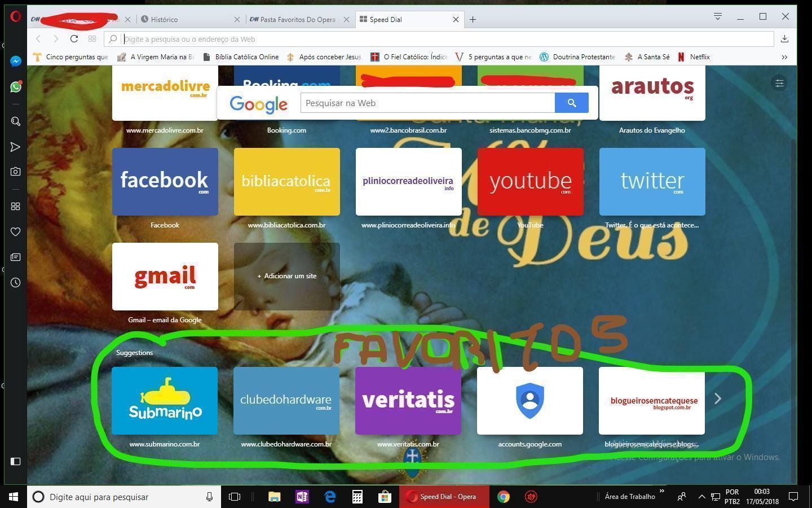This screenshot has width=812, height=508.
Task: Select the Speed Dial tab
Action: [x=408, y=19]
